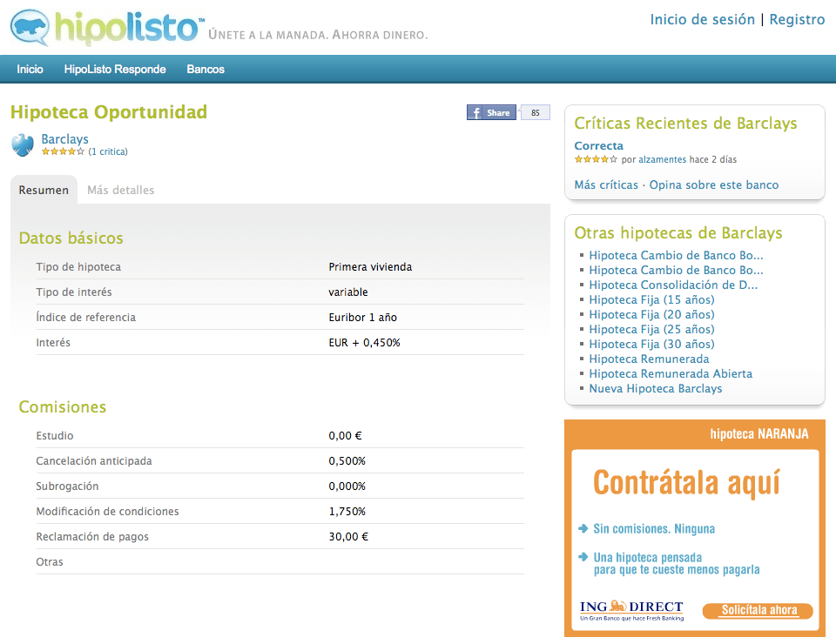Click the Sin comisiones. Ninguna ad line
Viewport: 836px width, 644px height.
click(654, 529)
